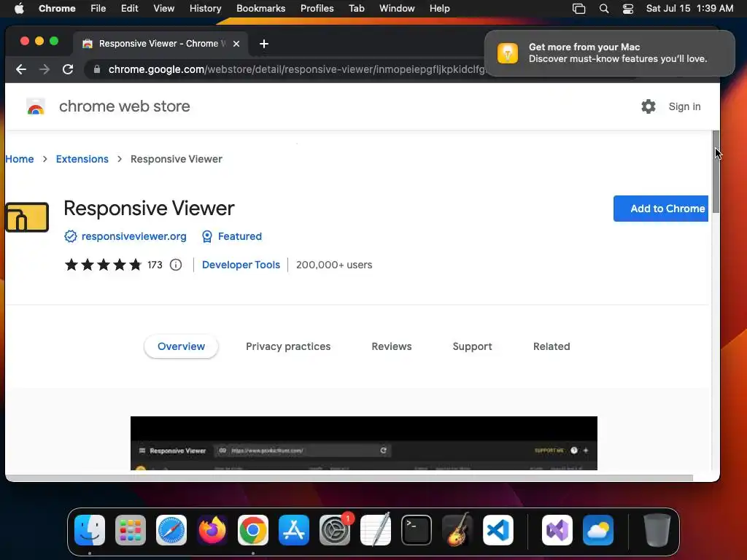The image size is (747, 560).
Task: Open TextEdit from the dock
Action: coord(376,530)
